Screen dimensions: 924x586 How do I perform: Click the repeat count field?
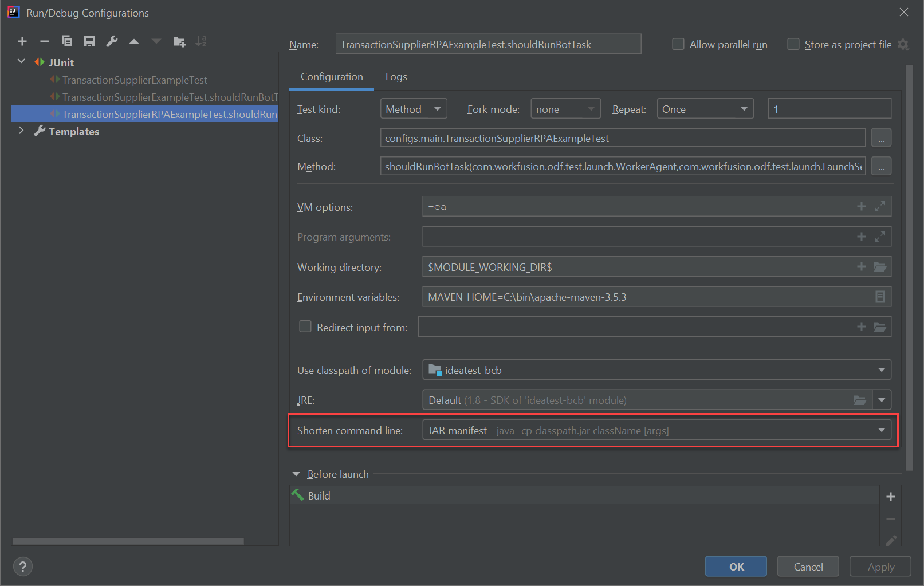pyautogui.click(x=829, y=109)
